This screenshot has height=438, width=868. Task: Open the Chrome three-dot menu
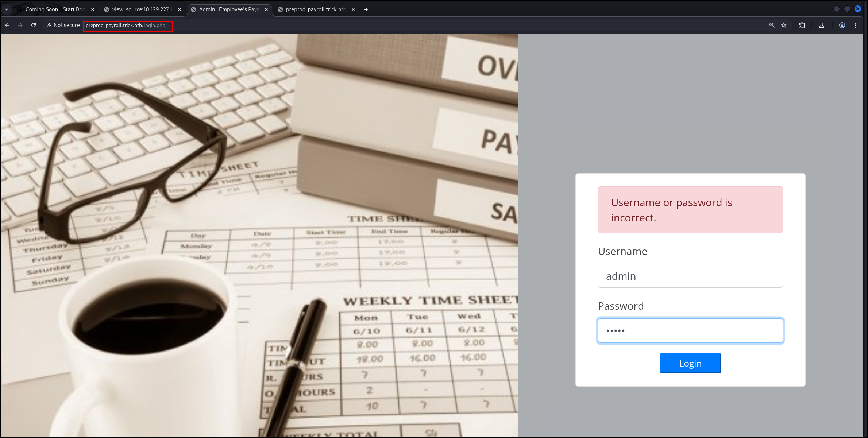pos(855,25)
